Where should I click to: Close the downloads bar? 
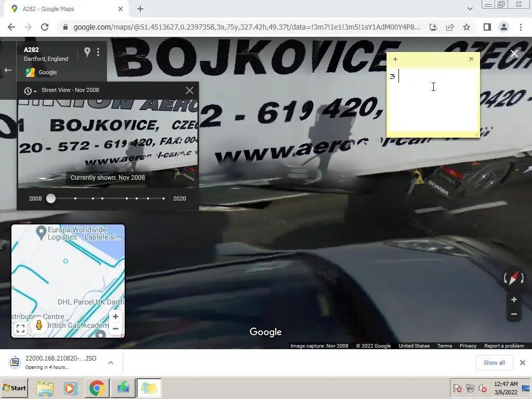pyautogui.click(x=523, y=363)
